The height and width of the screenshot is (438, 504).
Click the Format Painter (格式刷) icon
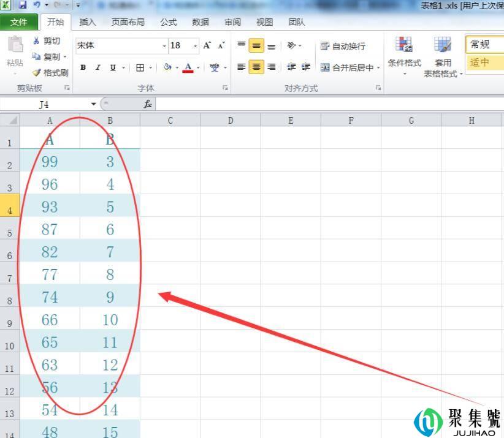pyautogui.click(x=37, y=72)
